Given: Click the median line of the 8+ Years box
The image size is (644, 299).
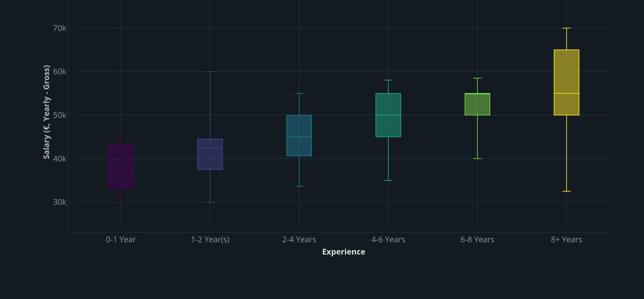Looking at the screenshot, I should pos(567,93).
